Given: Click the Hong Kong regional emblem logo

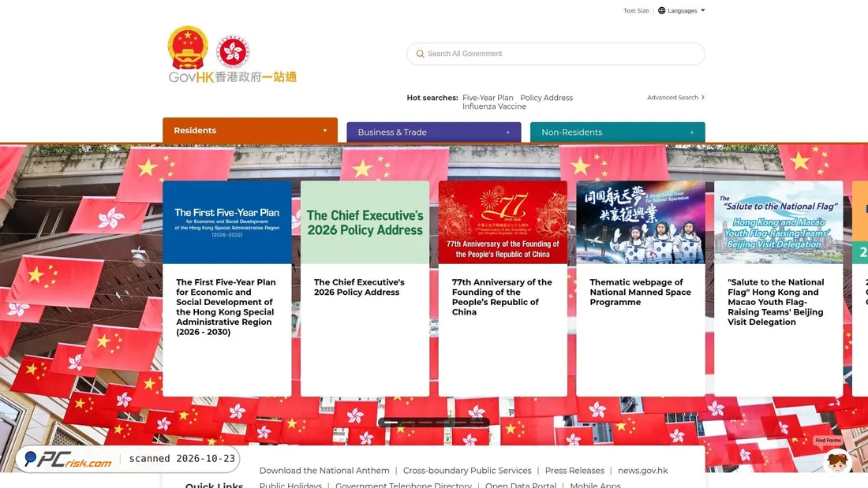Looking at the screenshot, I should [x=233, y=51].
